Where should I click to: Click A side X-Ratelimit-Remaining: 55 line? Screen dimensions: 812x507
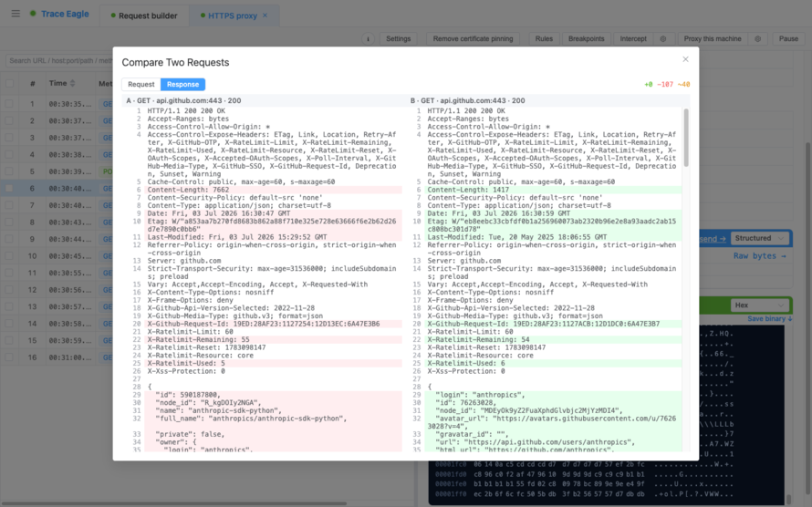coord(273,340)
